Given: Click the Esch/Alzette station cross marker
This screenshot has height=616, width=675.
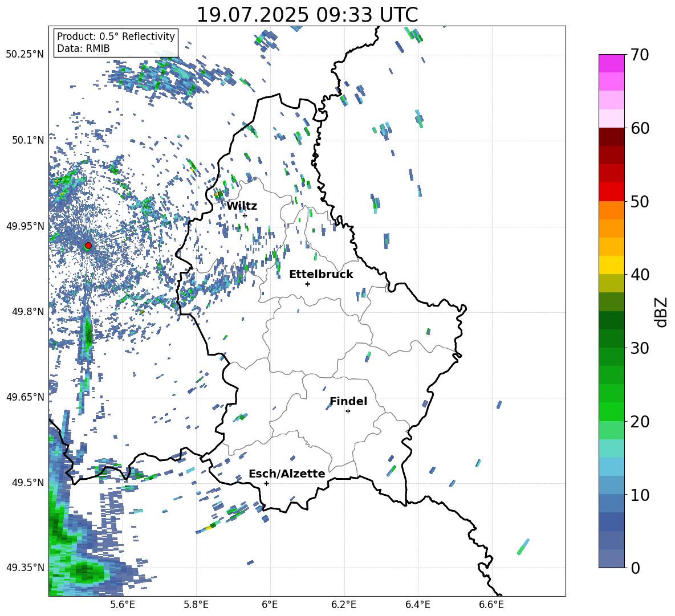Looking at the screenshot, I should [x=266, y=483].
